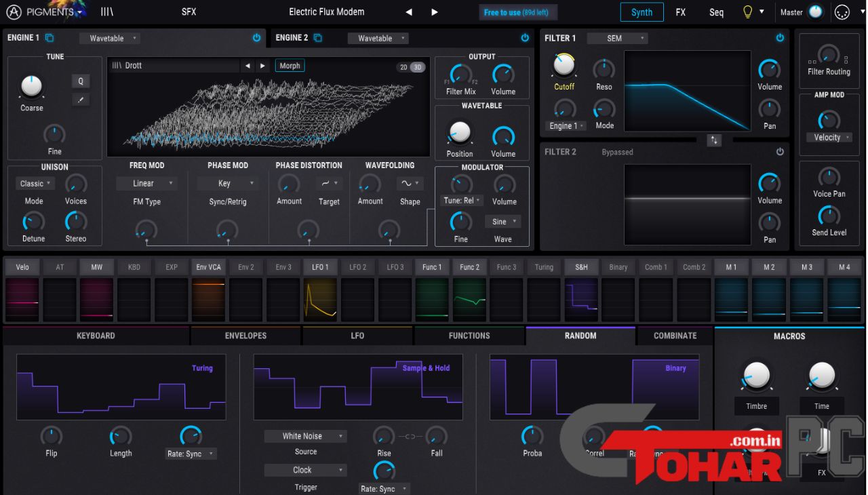Toggle Filter 1 power button
Viewport: 868px width, 495px height.
click(x=780, y=38)
